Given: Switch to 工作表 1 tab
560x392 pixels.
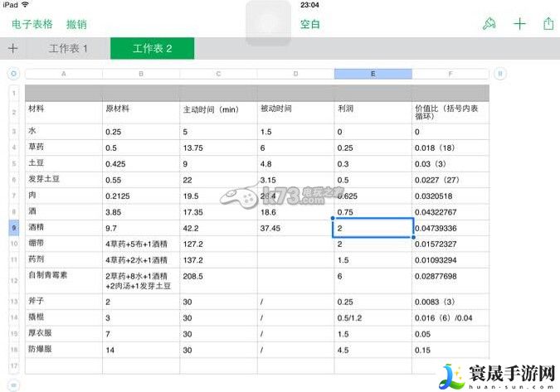Looking at the screenshot, I should point(68,48).
